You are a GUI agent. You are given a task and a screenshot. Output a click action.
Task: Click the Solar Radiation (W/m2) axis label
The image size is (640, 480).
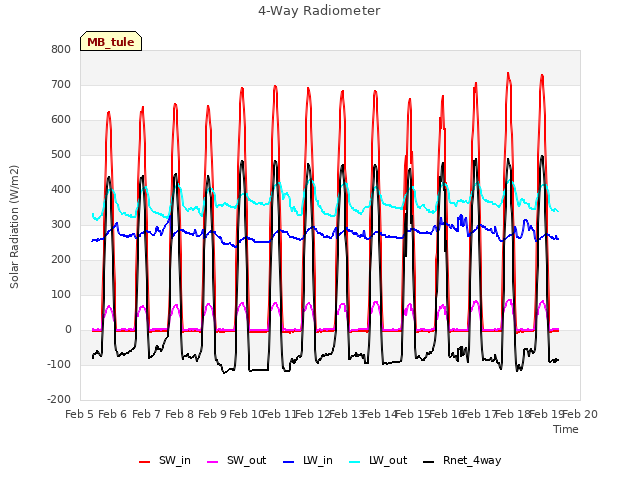point(14,227)
